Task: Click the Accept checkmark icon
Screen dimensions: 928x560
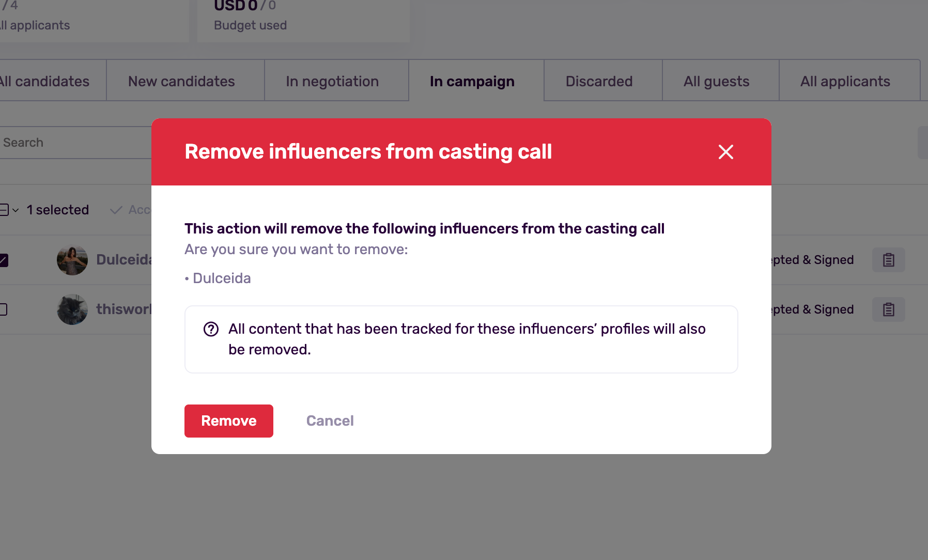Action: pyautogui.click(x=117, y=210)
